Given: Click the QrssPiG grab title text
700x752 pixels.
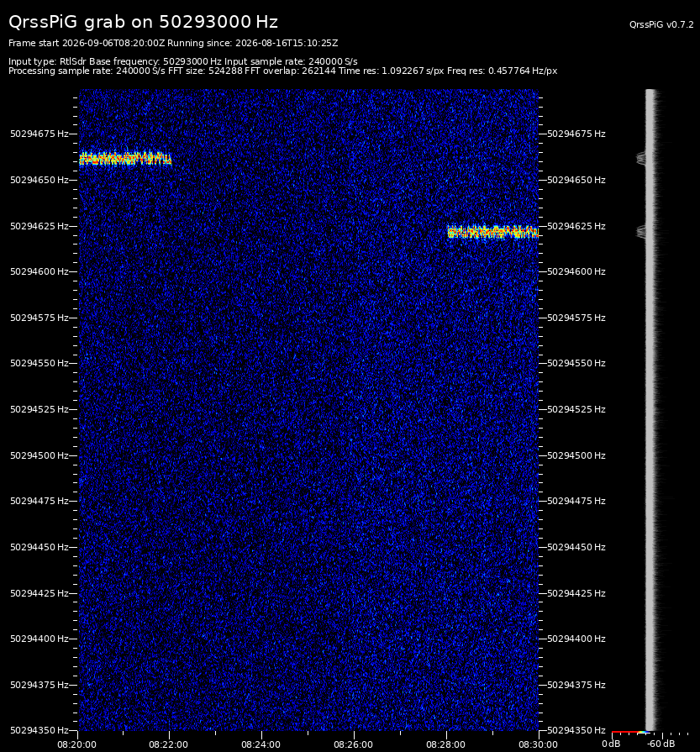Looking at the screenshot, I should (143, 22).
